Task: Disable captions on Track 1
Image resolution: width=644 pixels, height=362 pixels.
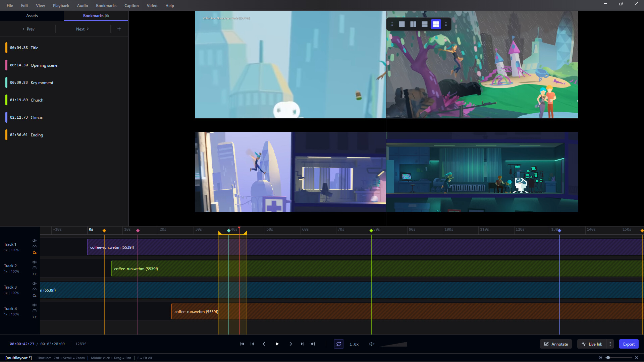Action: [x=35, y=252]
